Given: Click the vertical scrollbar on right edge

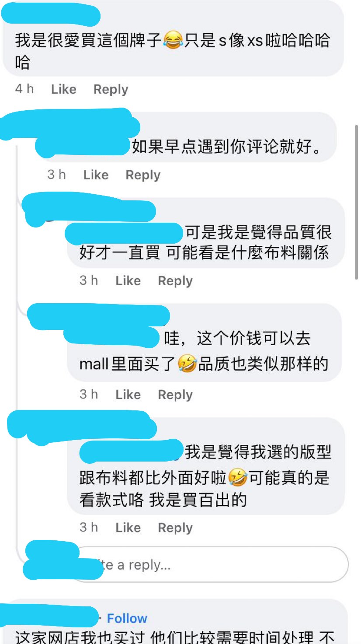Looking at the screenshot, I should tap(357, 202).
